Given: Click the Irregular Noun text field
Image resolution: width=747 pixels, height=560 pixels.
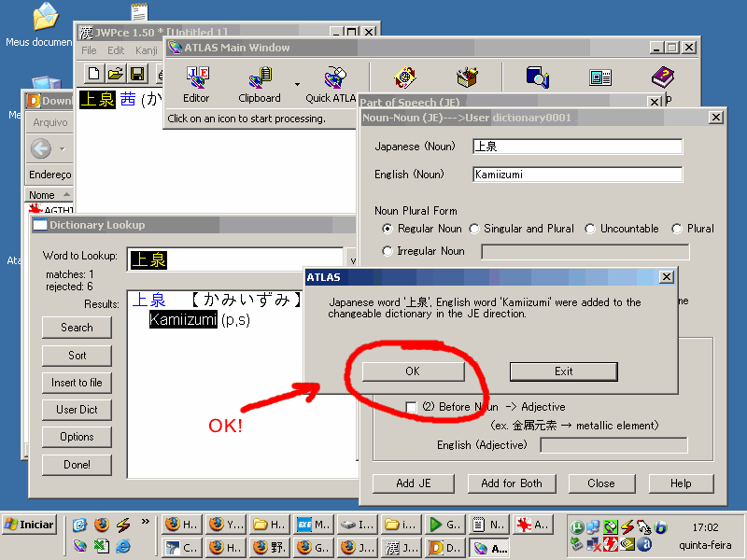Looking at the screenshot, I should (585, 251).
